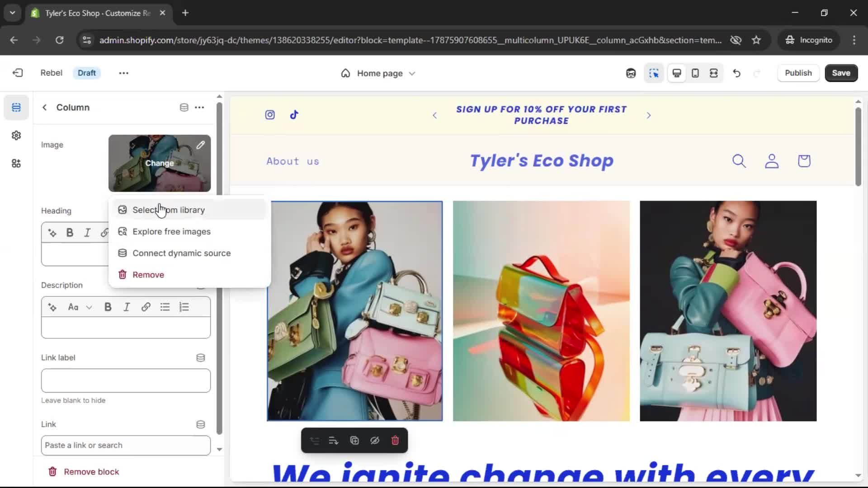Viewport: 868px width, 488px height.
Task: Open the App embeds sidebar icon
Action: click(16, 164)
